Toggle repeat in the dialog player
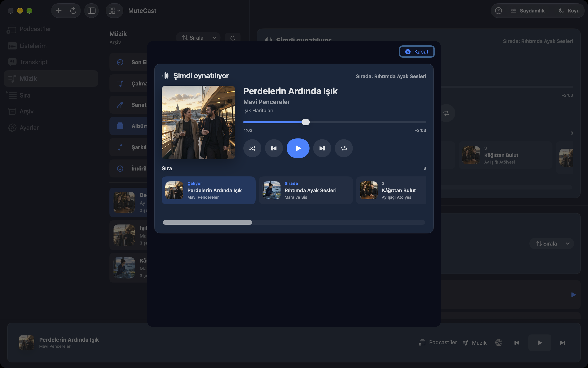 pos(344,148)
